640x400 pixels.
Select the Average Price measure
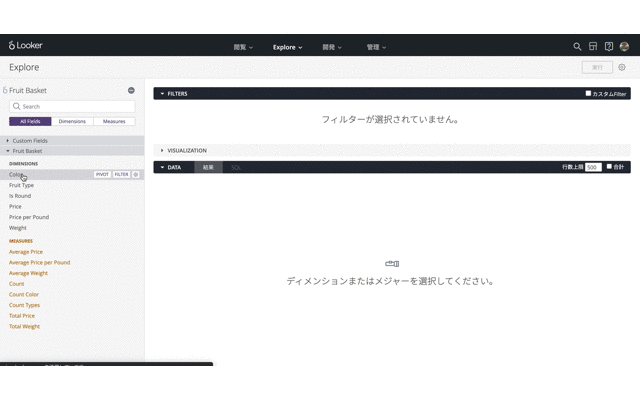pyautogui.click(x=26, y=252)
